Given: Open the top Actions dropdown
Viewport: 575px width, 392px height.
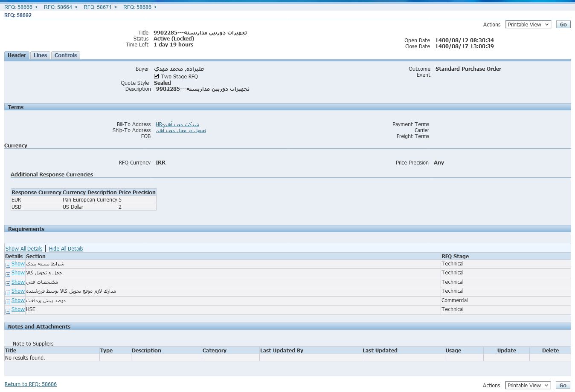Looking at the screenshot, I should click(x=529, y=25).
